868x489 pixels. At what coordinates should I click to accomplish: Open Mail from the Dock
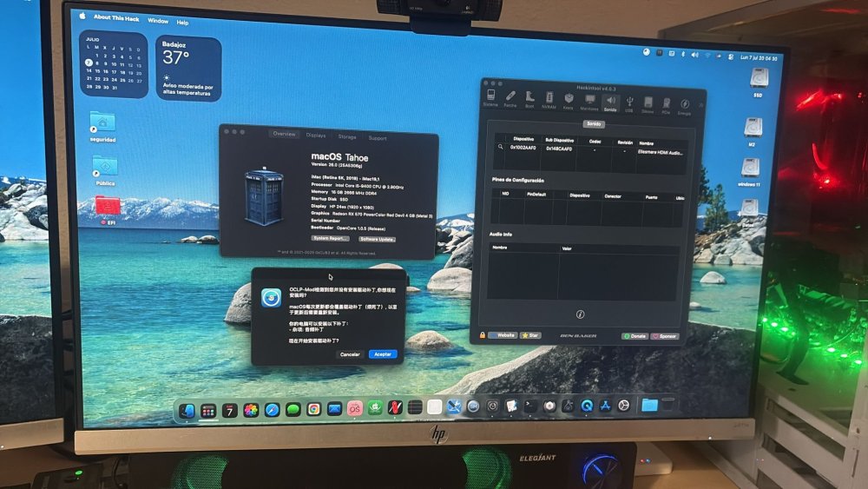pyautogui.click(x=334, y=409)
